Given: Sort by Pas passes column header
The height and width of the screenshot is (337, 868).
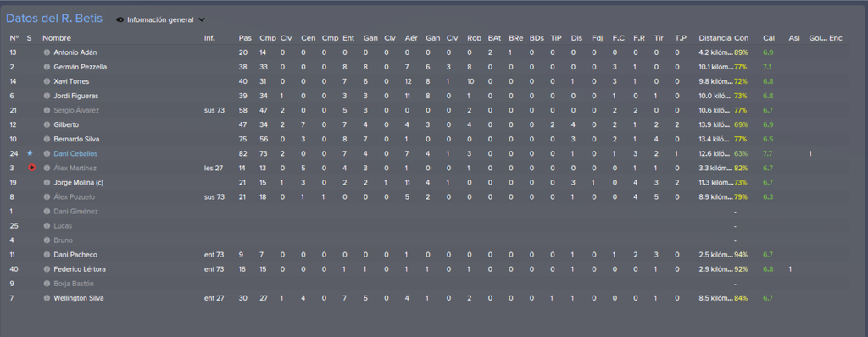Looking at the screenshot, I should click(x=245, y=38).
